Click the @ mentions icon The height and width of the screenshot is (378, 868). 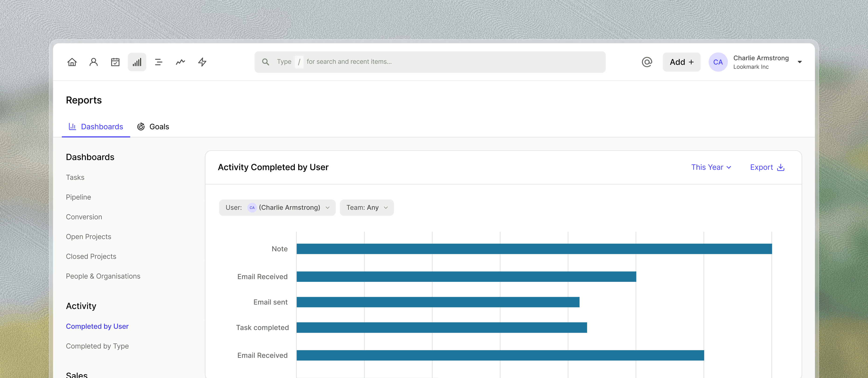pos(647,62)
